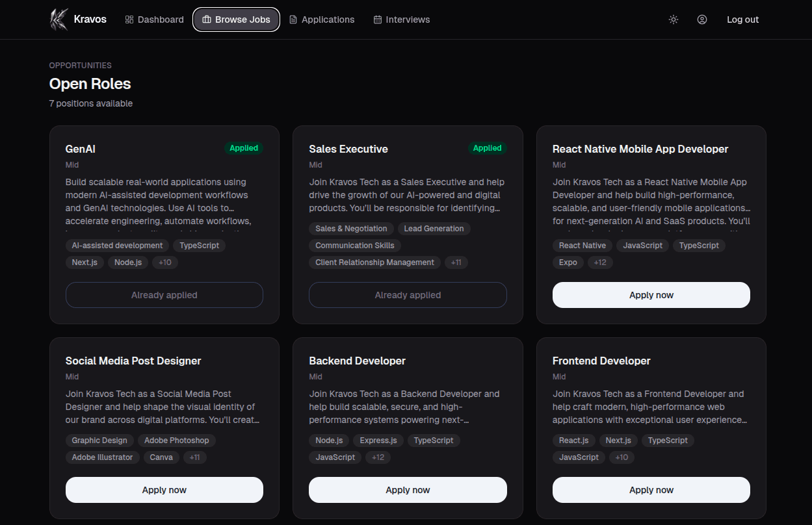The width and height of the screenshot is (812, 525).
Task: Open the Dashboard tab
Action: [x=154, y=19]
